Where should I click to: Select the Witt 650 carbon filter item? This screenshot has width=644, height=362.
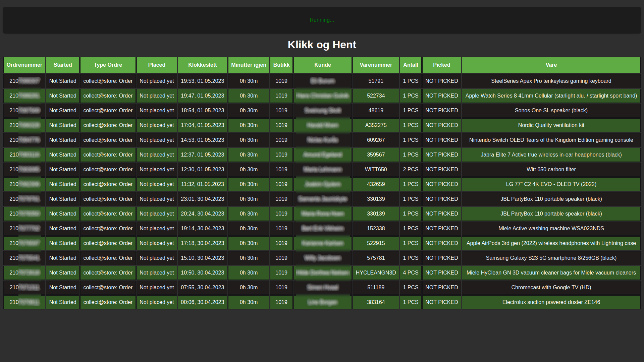point(551,170)
